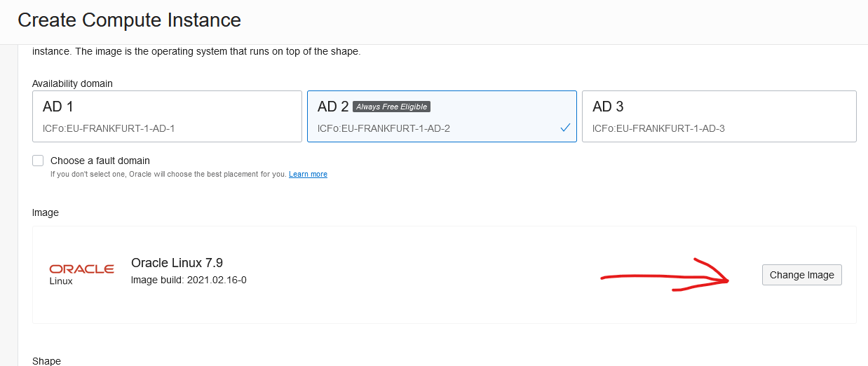
Task: Click the ICFo:EU-FRANKFURT-1-AD-1 label
Action: (109, 128)
